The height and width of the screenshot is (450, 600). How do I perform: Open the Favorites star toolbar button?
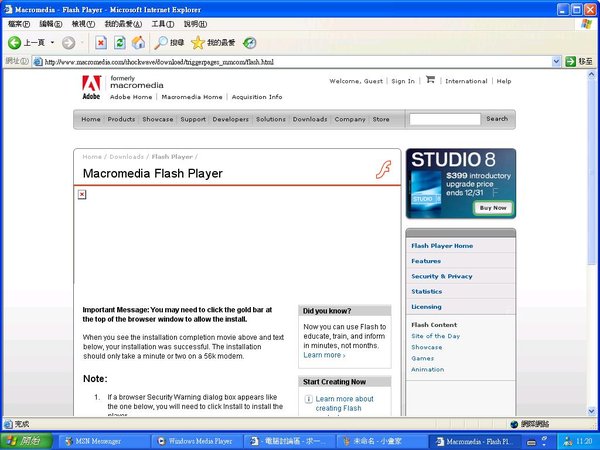[213, 42]
